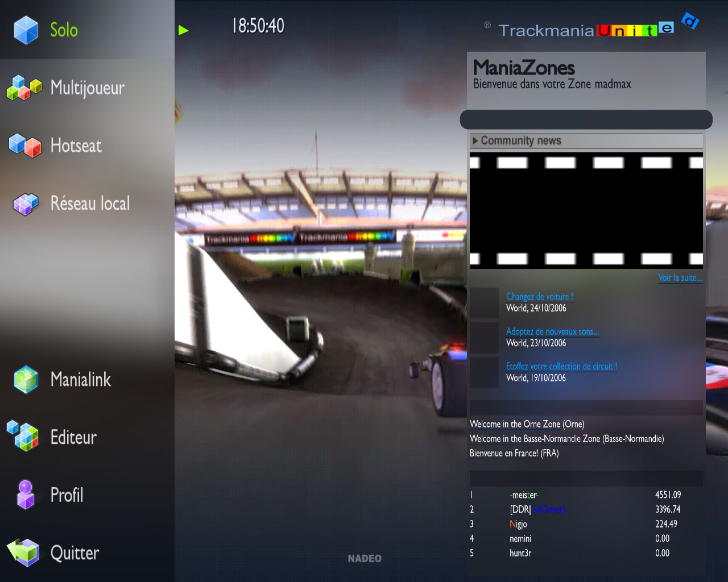Screen dimensions: 728x582
Task: Click the date 'World, 23/10/2006'
Action: [x=536, y=343]
